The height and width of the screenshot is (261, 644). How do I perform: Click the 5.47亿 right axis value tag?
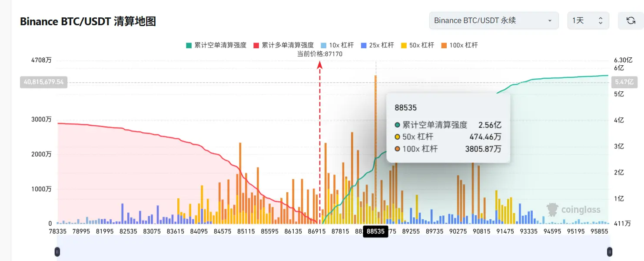624,82
